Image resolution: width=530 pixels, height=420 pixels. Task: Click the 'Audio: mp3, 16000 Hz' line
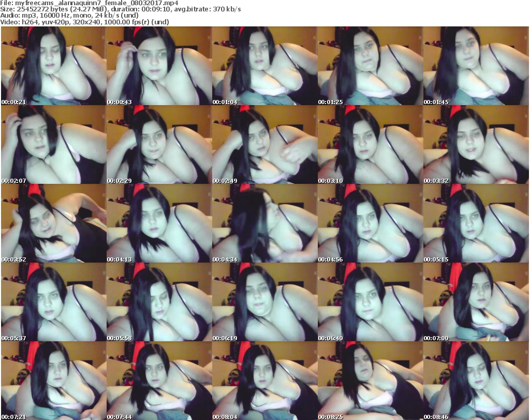[x=69, y=16]
